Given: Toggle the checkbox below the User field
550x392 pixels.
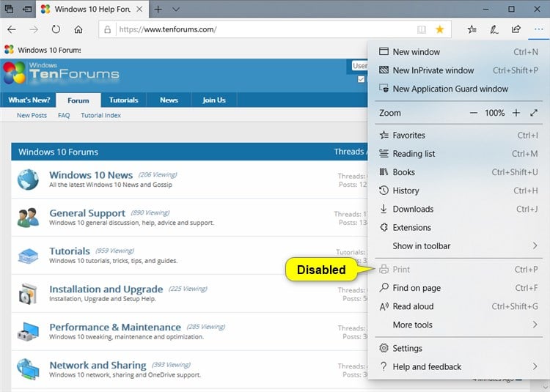Looking at the screenshot, I should [x=361, y=79].
